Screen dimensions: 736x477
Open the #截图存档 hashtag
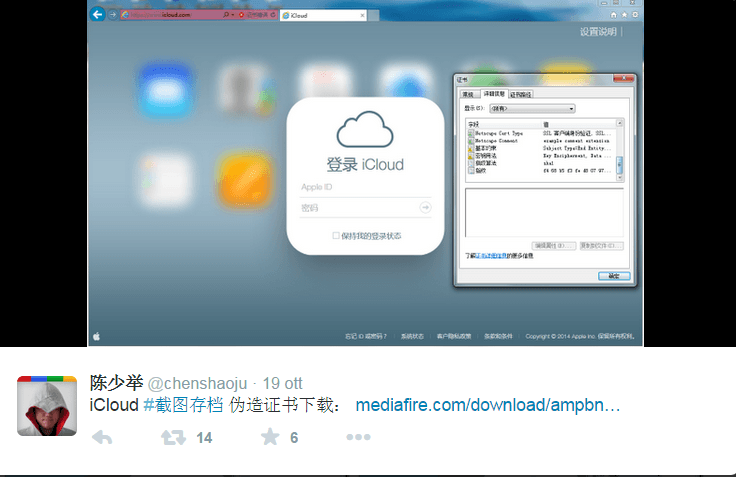pos(183,405)
